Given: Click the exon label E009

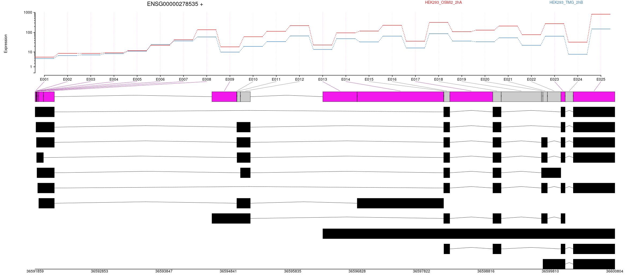Looking at the screenshot, I should click(230, 79).
